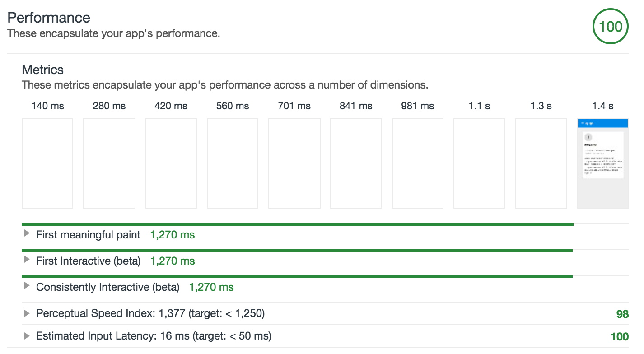The width and height of the screenshot is (644, 354).
Task: Click the Performance section heading
Action: (49, 18)
